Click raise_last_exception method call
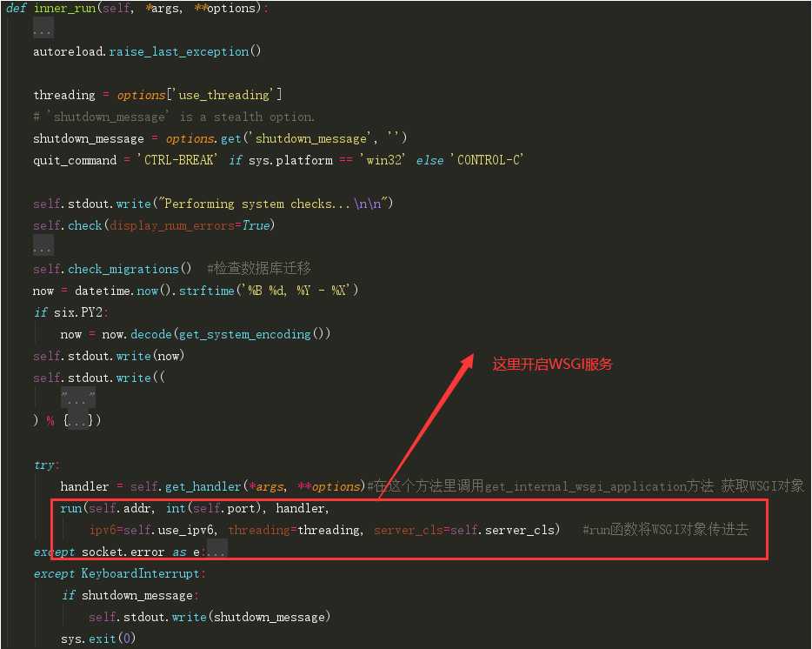 point(178,51)
